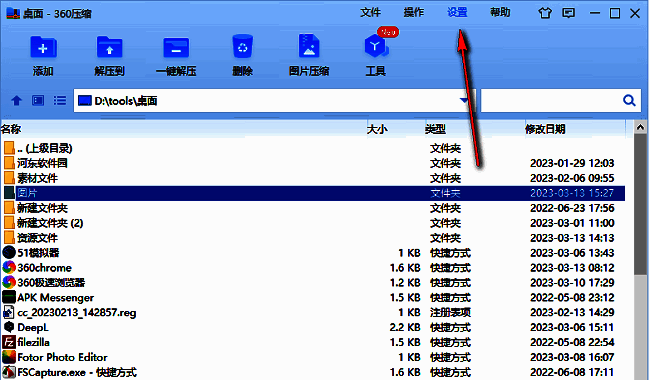Select the Fotor Photo Editor file name
Viewport: 650px width, 380px height.
pos(62,357)
